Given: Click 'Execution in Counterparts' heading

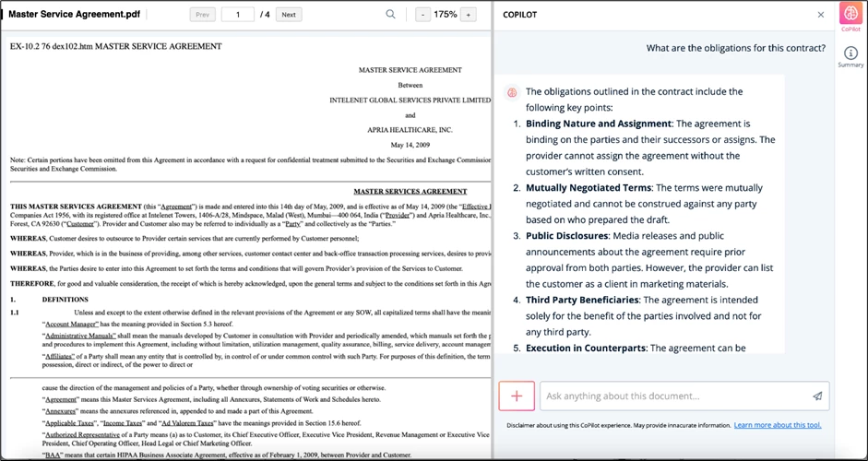Looking at the screenshot, I should click(586, 349).
